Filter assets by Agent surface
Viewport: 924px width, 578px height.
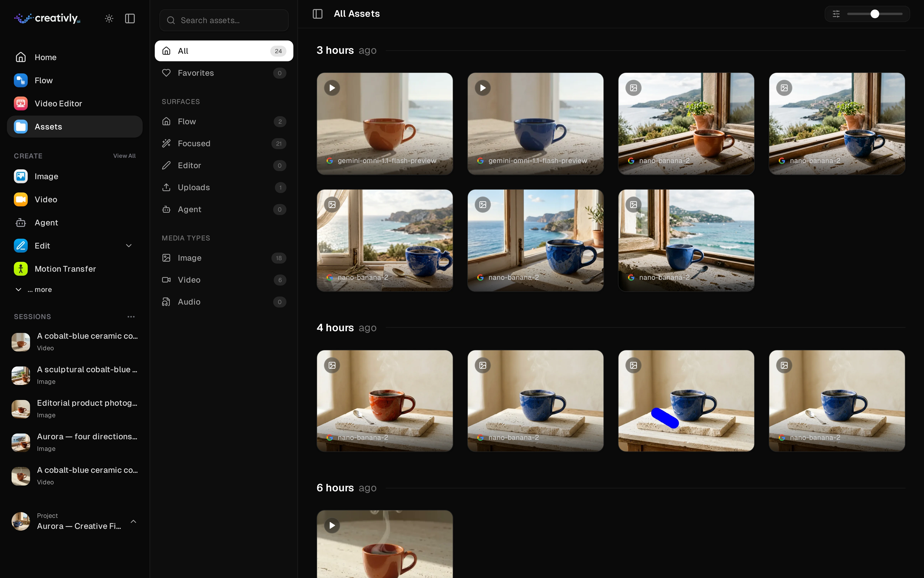tap(224, 209)
